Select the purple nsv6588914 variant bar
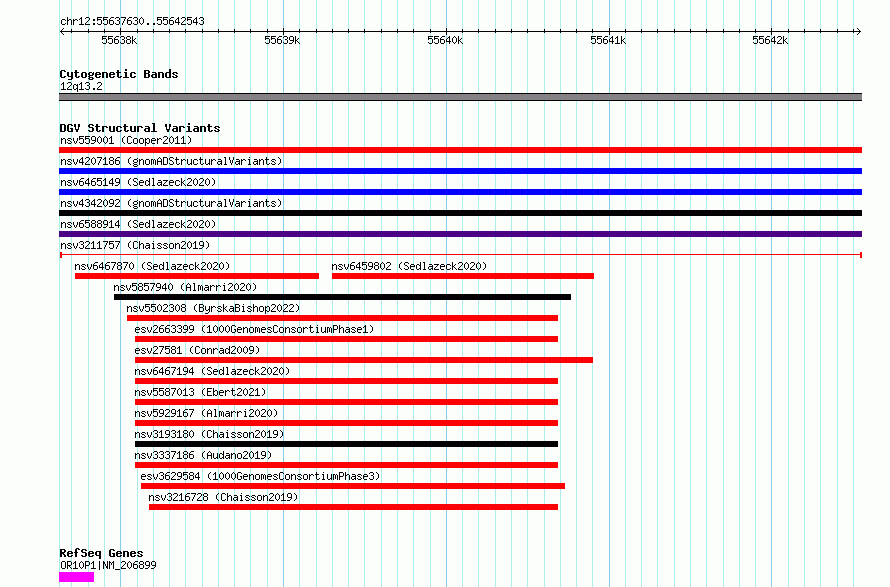The image size is (890, 587). (x=460, y=234)
